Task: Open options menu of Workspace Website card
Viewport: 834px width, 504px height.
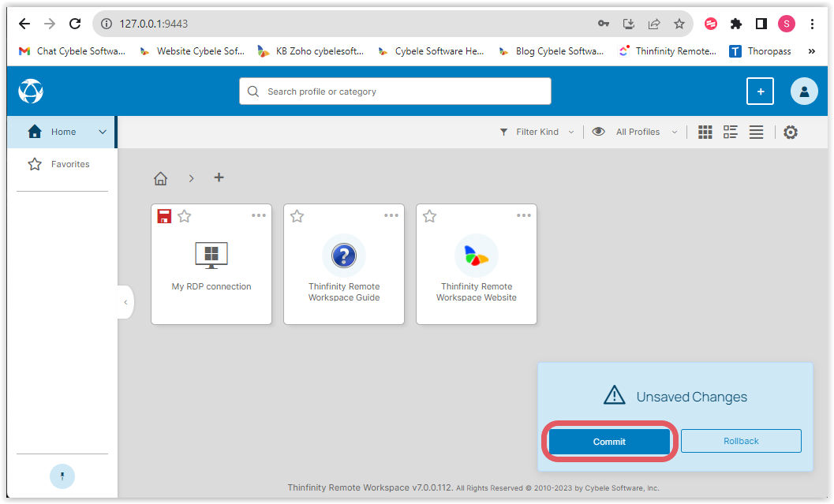Action: [523, 215]
